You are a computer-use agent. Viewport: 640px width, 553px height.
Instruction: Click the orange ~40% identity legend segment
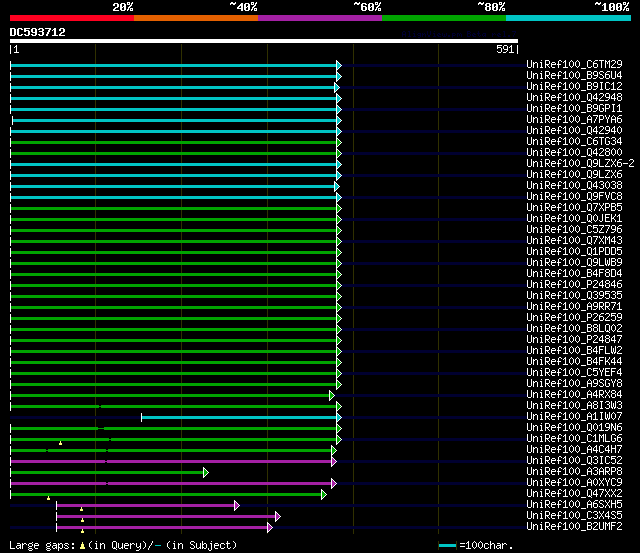tap(195, 18)
